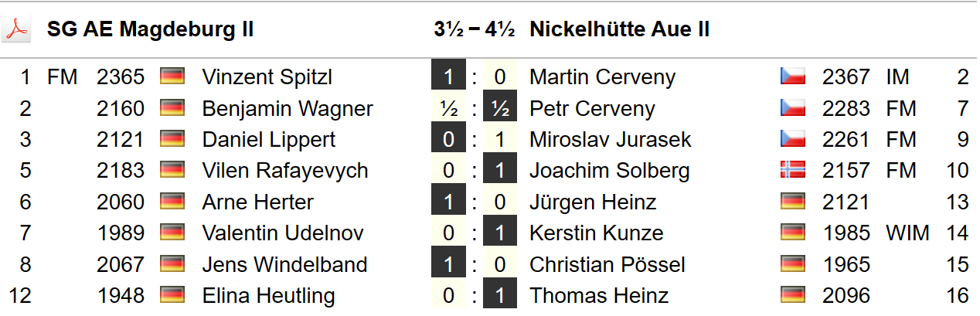Screen dimensions: 980x316
Task: Click the Czech flag beside Martin Cerveny's rating
Action: [x=793, y=76]
